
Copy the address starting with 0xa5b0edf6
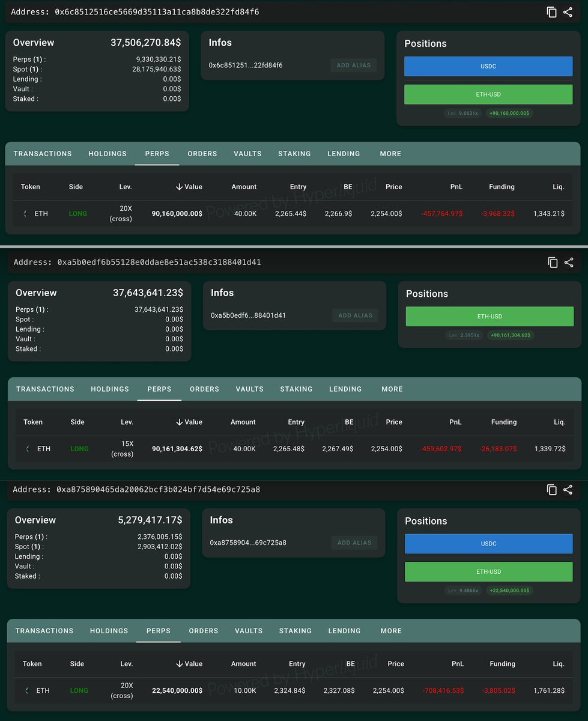(x=553, y=262)
